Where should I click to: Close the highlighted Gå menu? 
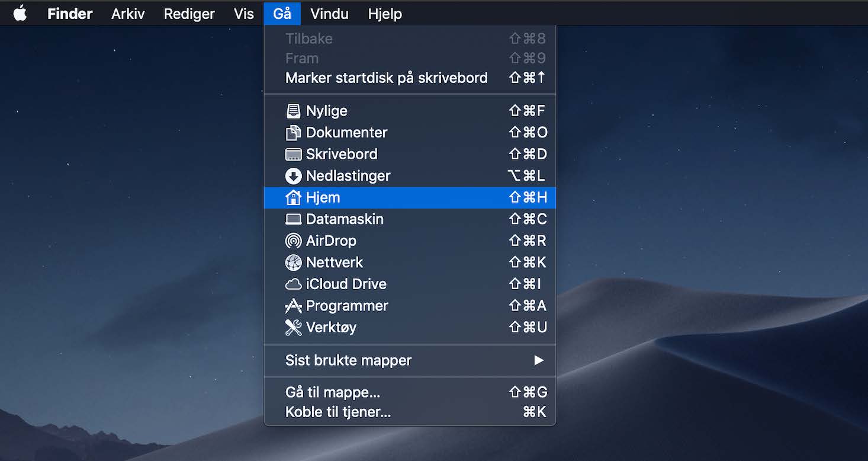tap(282, 14)
